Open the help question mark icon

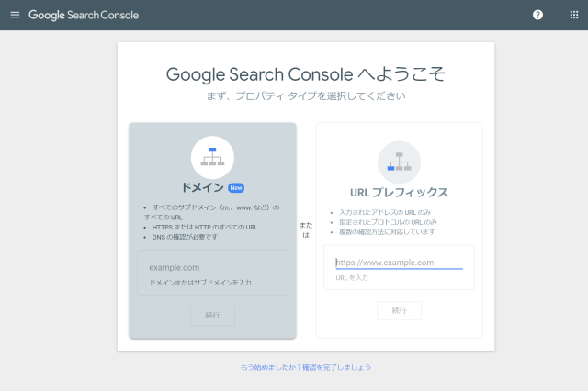[x=537, y=15]
